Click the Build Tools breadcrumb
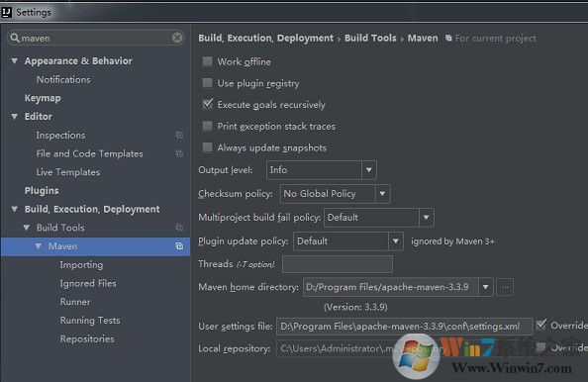This screenshot has height=382, width=588. [x=370, y=39]
